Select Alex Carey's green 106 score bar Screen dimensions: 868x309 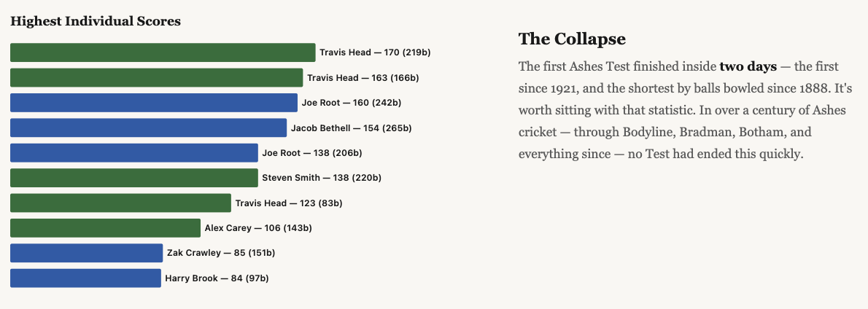point(105,228)
